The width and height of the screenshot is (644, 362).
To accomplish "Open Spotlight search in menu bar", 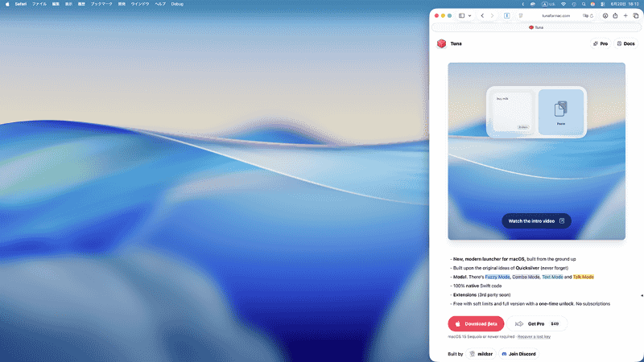I will click(x=583, y=4).
